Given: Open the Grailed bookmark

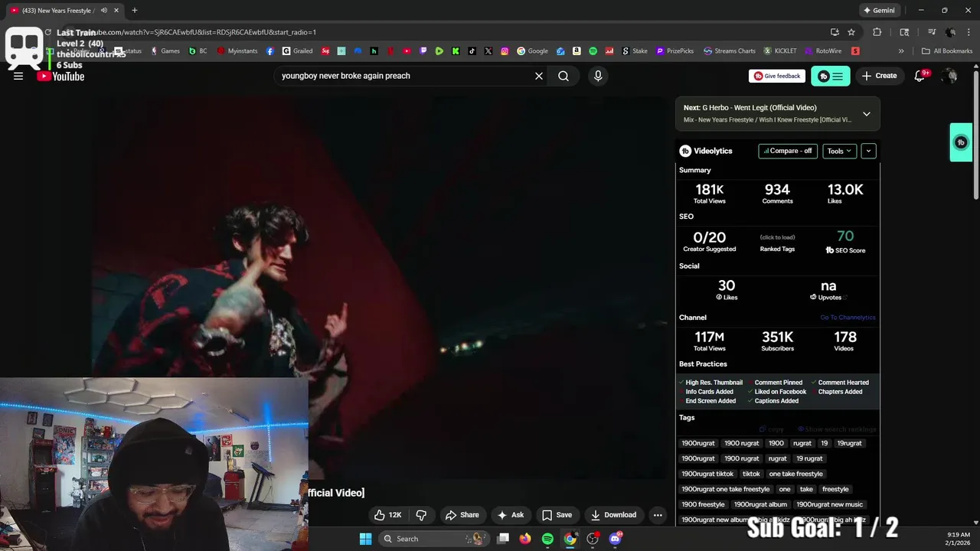Looking at the screenshot, I should coord(297,51).
